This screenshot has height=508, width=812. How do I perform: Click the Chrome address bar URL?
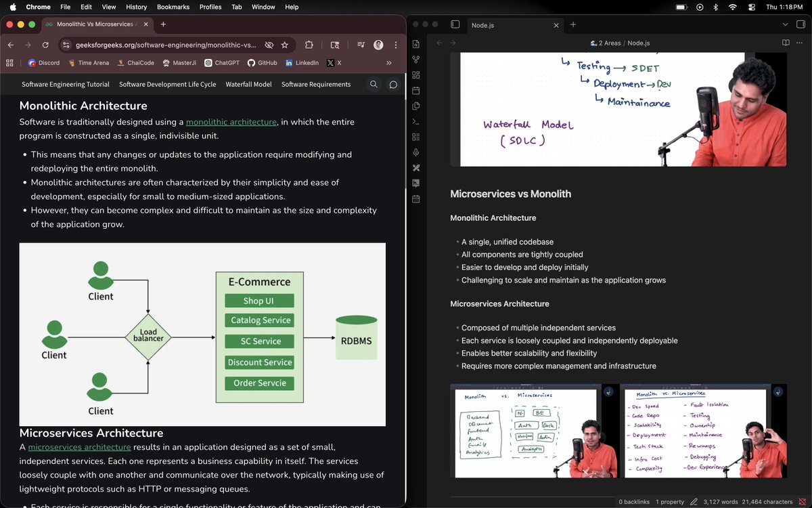tap(166, 45)
